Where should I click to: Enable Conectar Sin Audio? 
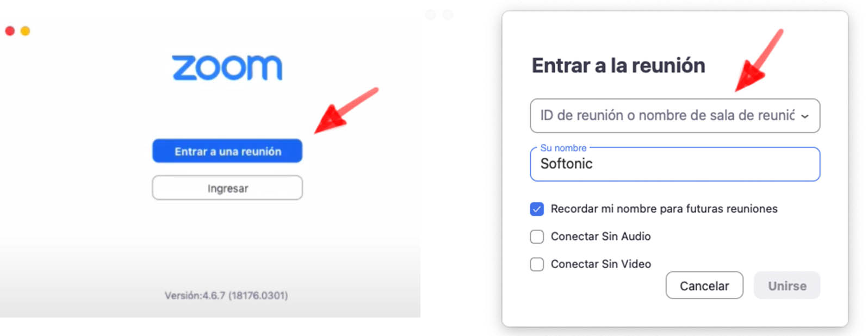(x=536, y=237)
